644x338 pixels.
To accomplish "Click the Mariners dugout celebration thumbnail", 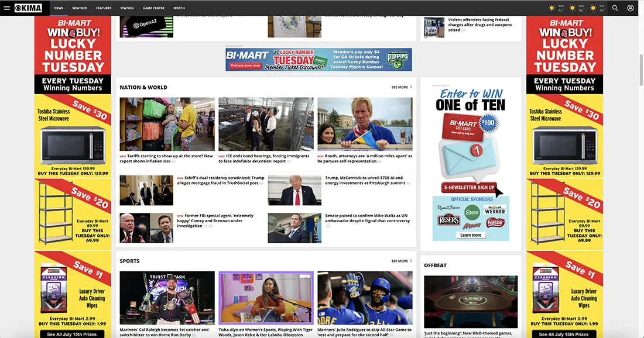I will point(365,298).
